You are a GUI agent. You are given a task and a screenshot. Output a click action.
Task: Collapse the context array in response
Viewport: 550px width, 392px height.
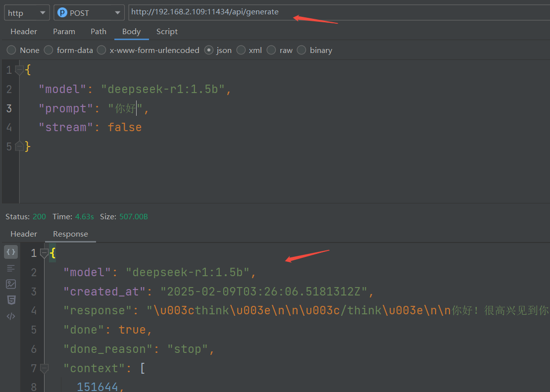tap(44, 368)
